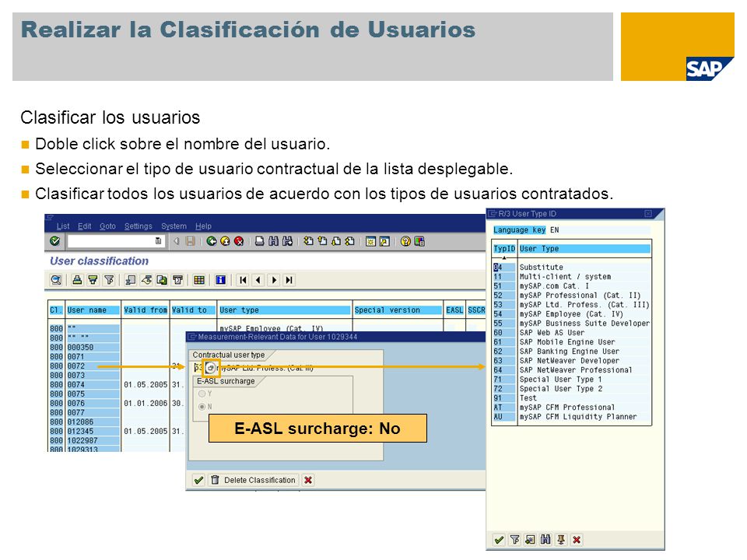
Task: Click the Details magnifier icon in list toolbar
Action: click(x=56, y=280)
